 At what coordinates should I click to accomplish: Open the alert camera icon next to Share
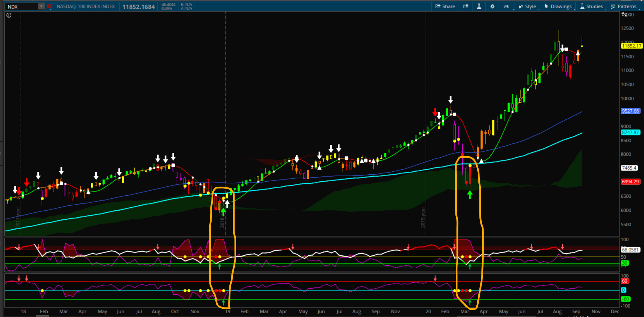click(466, 6)
